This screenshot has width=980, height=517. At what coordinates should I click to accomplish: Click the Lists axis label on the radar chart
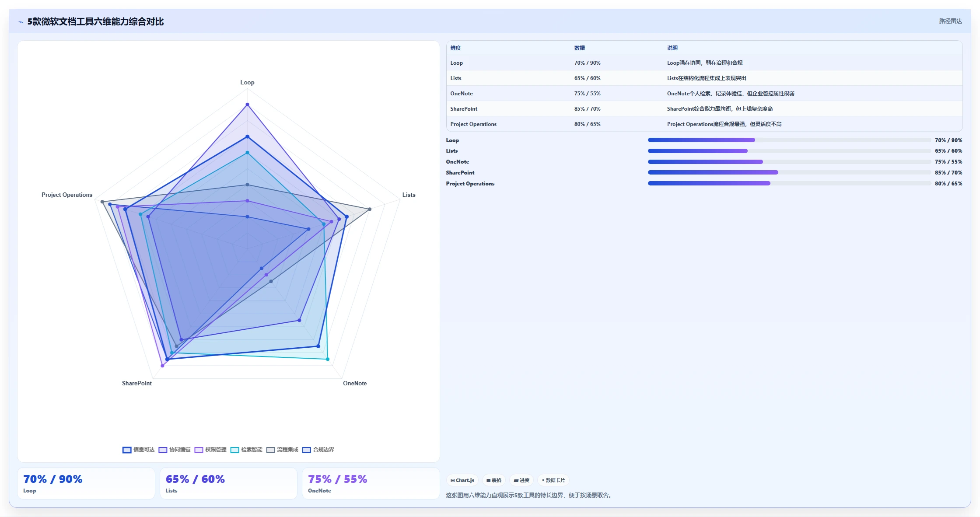click(409, 195)
